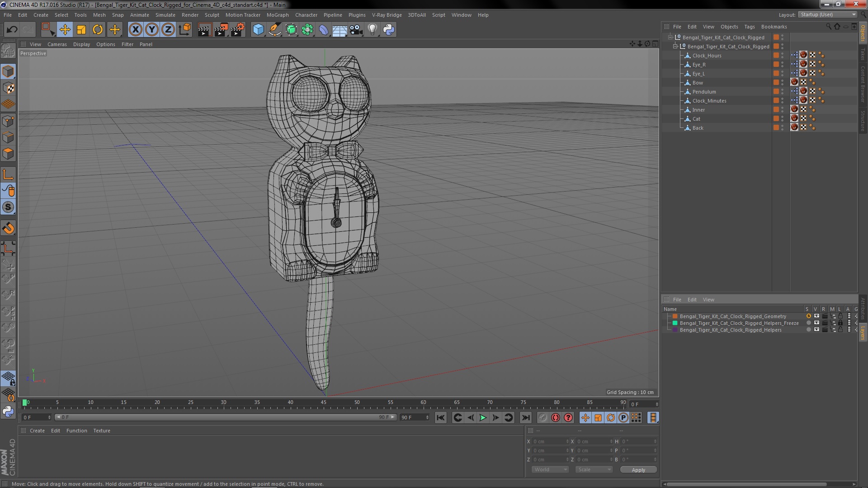Open the MoGraph menu
Viewport: 868px width, 488px height.
[277, 15]
